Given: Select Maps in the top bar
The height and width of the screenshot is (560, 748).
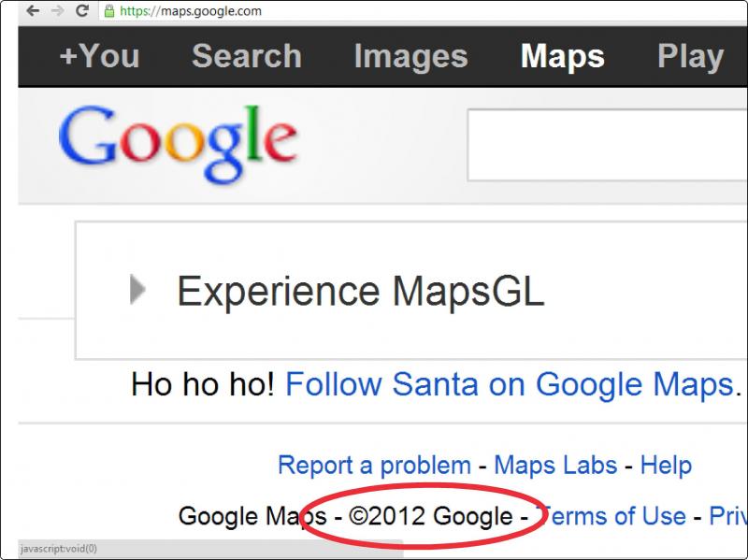Looking at the screenshot, I should coord(563,57).
